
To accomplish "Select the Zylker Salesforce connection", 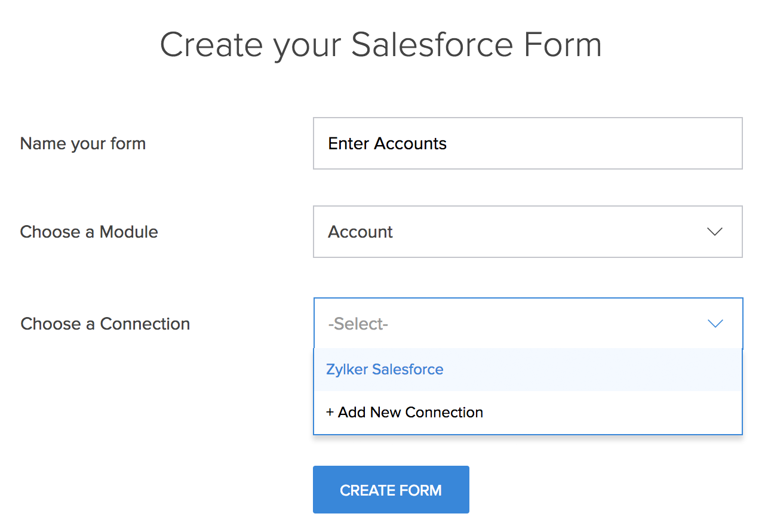I will [527, 370].
